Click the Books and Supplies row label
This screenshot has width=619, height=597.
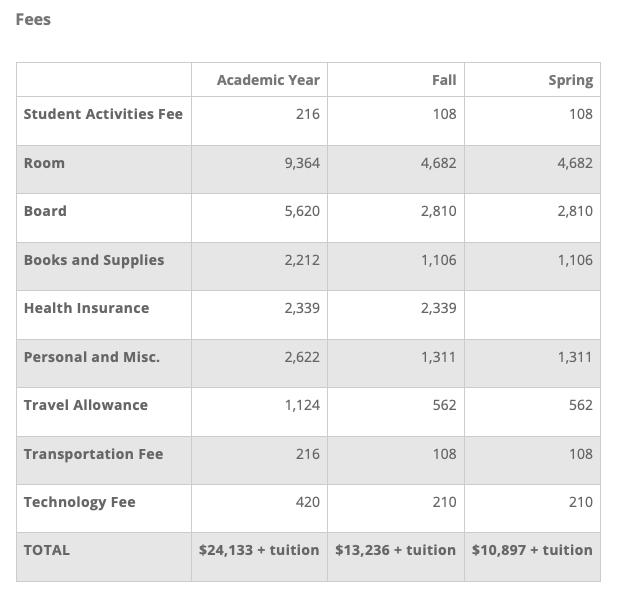pyautogui.click(x=94, y=261)
